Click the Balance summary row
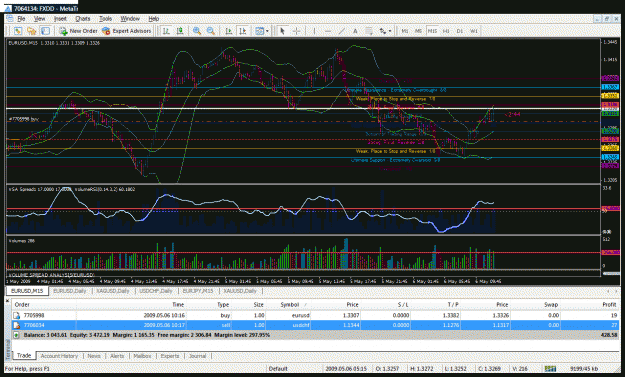625x377 pixels. coord(315,335)
